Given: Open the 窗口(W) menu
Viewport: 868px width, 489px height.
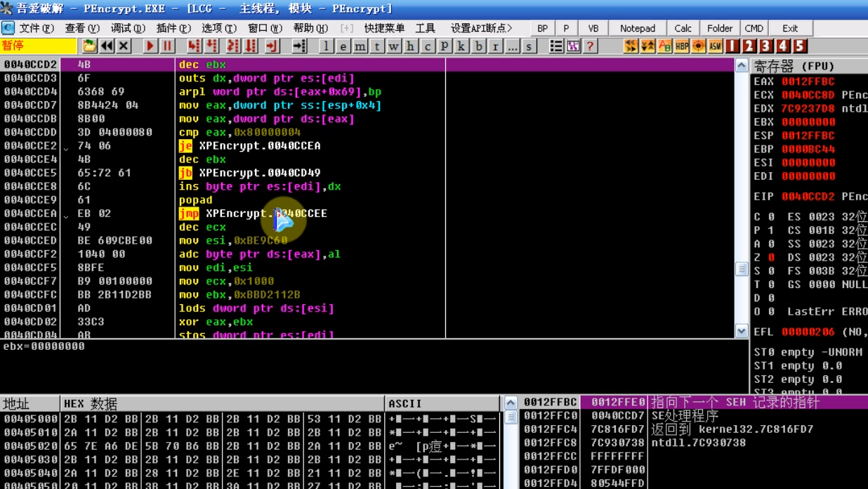Looking at the screenshot, I should [265, 28].
